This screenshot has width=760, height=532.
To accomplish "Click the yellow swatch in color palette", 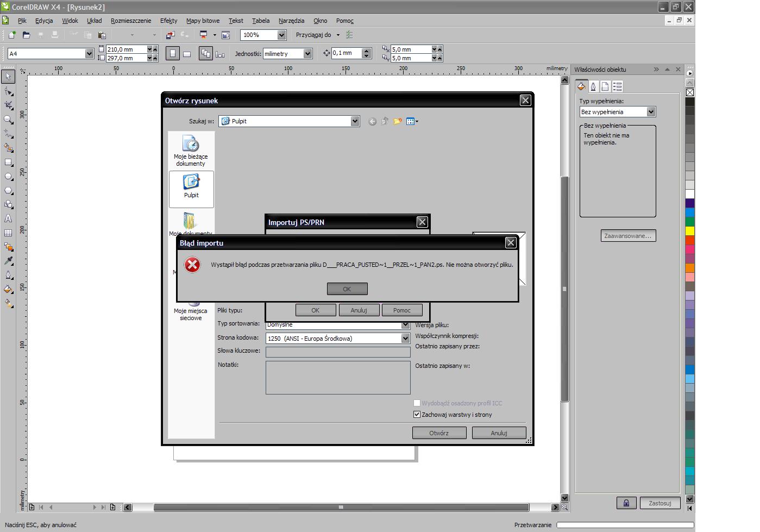I will point(689,231).
